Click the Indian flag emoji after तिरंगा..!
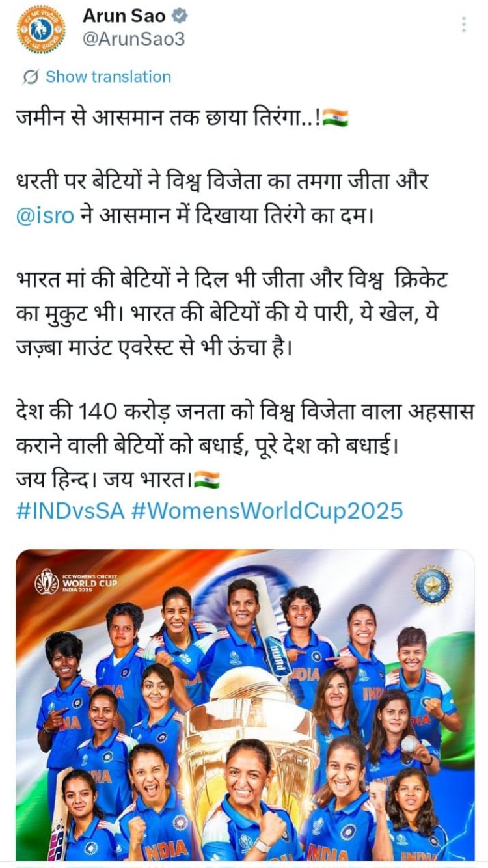Viewport: 488px width, 868px height. click(335, 118)
